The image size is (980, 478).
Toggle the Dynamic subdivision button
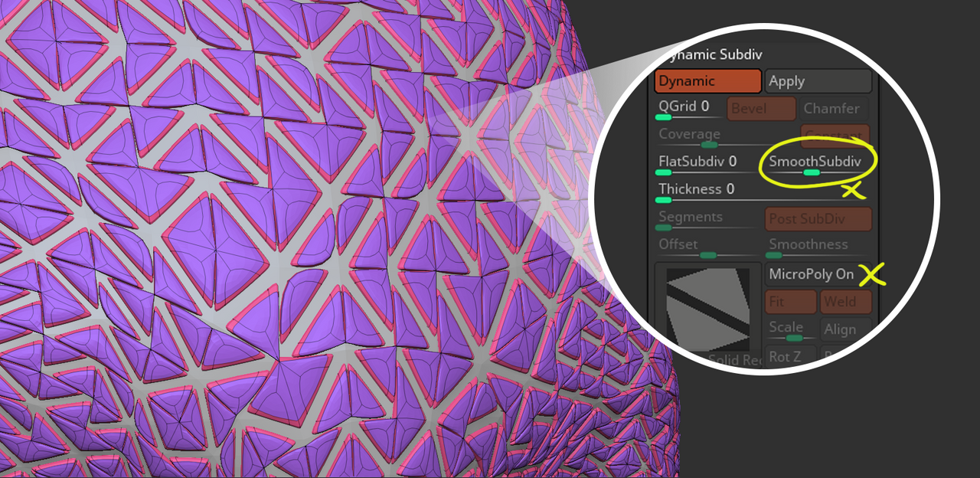pyautogui.click(x=708, y=81)
